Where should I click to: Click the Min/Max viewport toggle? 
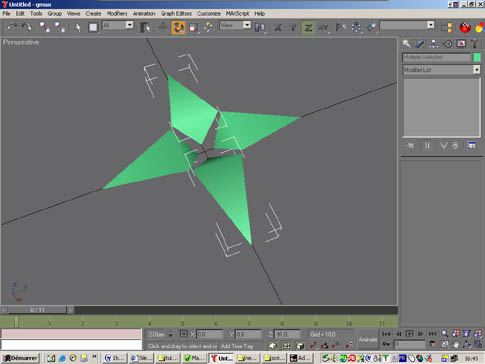478,344
